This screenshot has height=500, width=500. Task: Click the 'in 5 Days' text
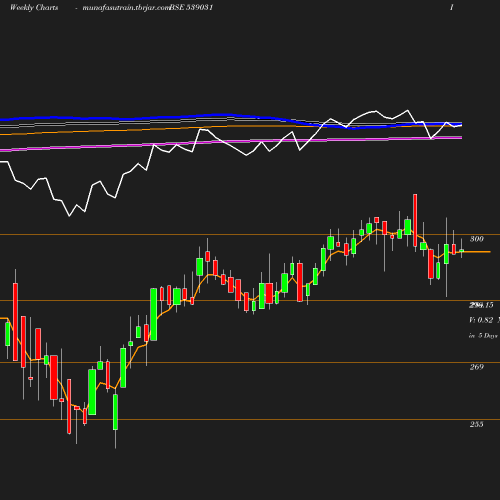tap(483, 336)
